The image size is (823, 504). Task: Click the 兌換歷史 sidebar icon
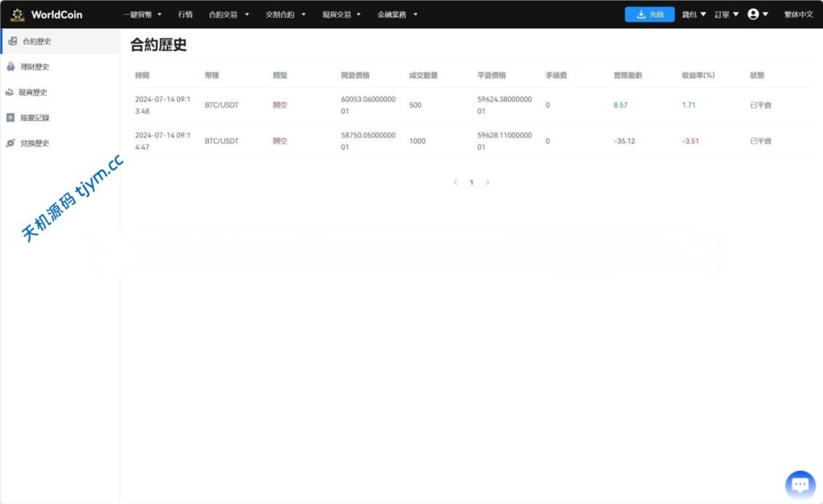coord(10,143)
